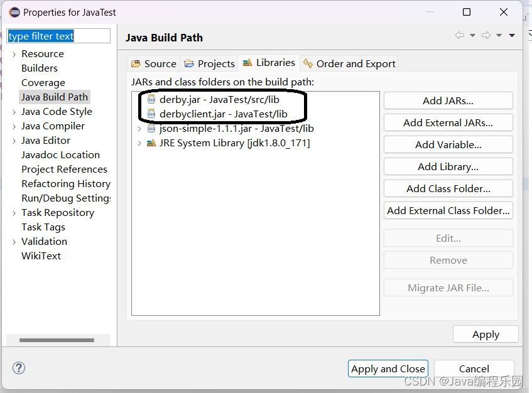Image resolution: width=532 pixels, height=393 pixels.
Task: Click the json-simple-1.1.1.jar file icon
Action: [x=151, y=129]
